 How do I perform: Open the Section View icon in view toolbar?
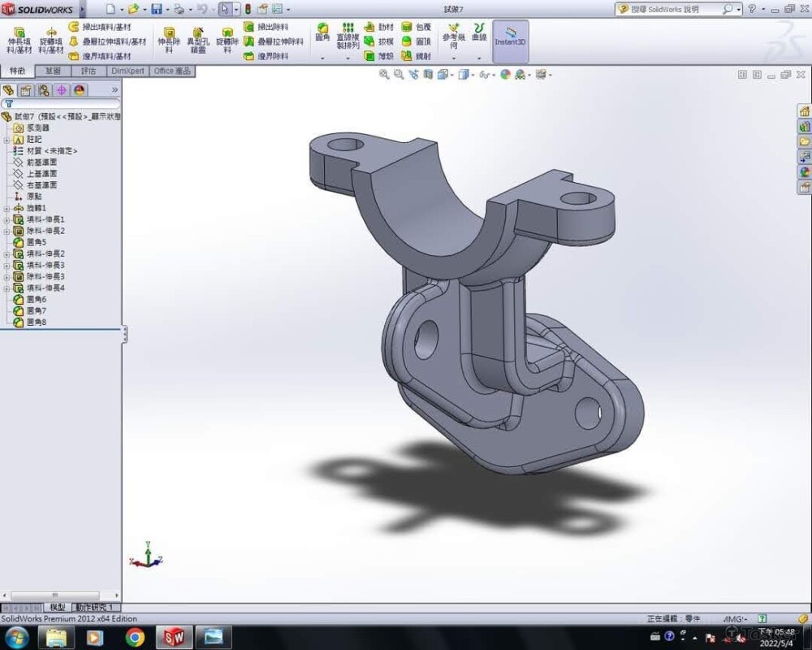pos(428,74)
